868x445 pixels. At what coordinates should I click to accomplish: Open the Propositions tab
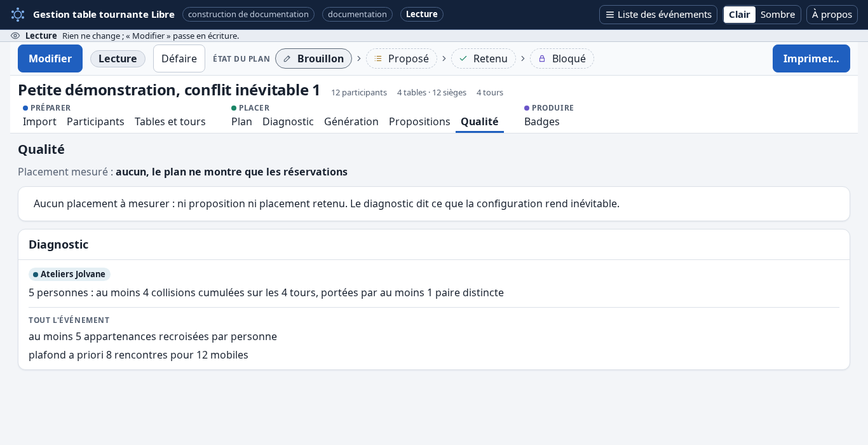pos(419,121)
